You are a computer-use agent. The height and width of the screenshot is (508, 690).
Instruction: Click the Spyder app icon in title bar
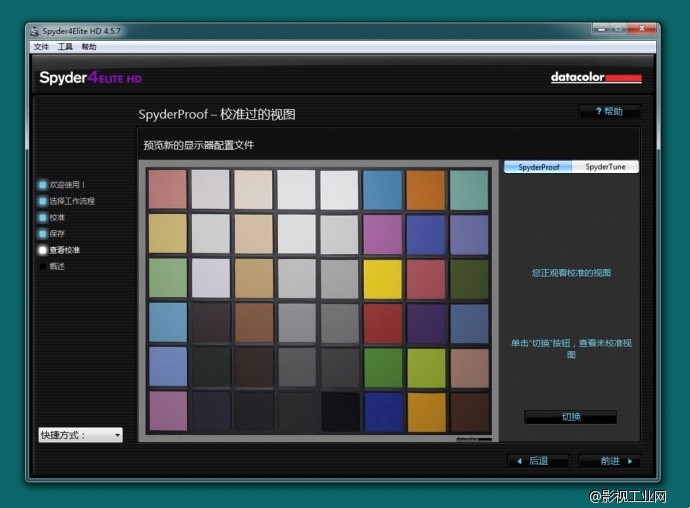coord(35,31)
